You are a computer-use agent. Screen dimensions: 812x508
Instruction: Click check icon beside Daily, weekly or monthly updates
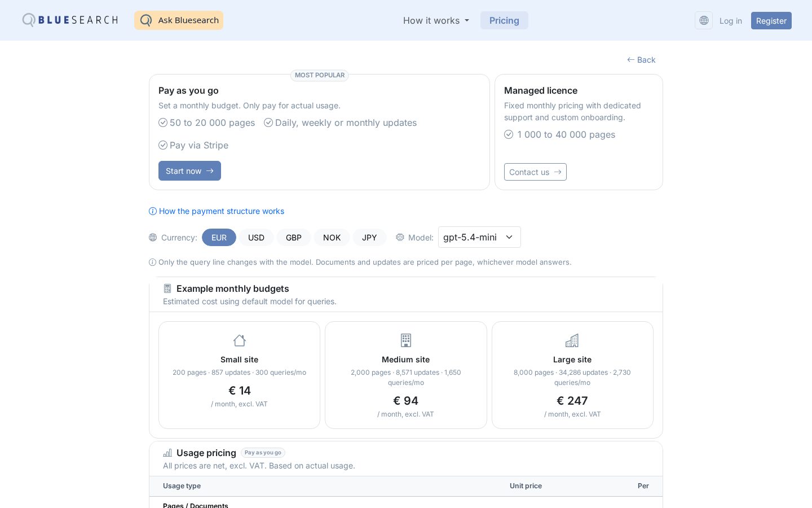(268, 122)
